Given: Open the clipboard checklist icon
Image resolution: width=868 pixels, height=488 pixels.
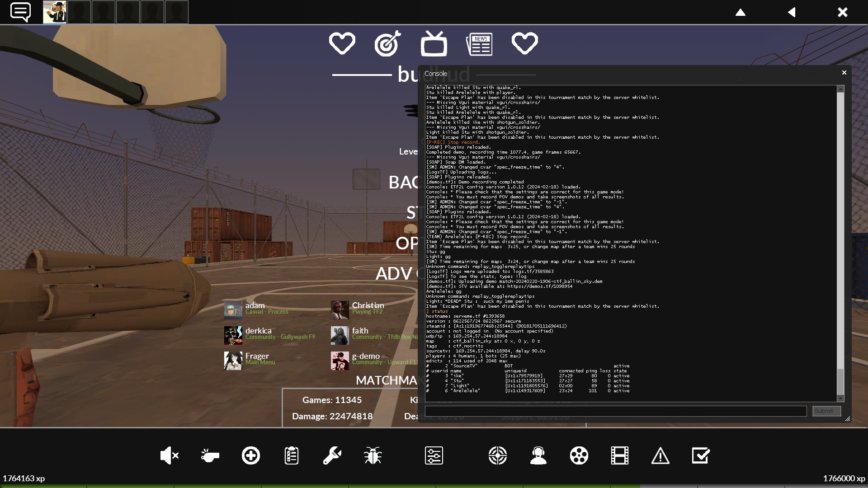Looking at the screenshot, I should pyautogui.click(x=292, y=455).
